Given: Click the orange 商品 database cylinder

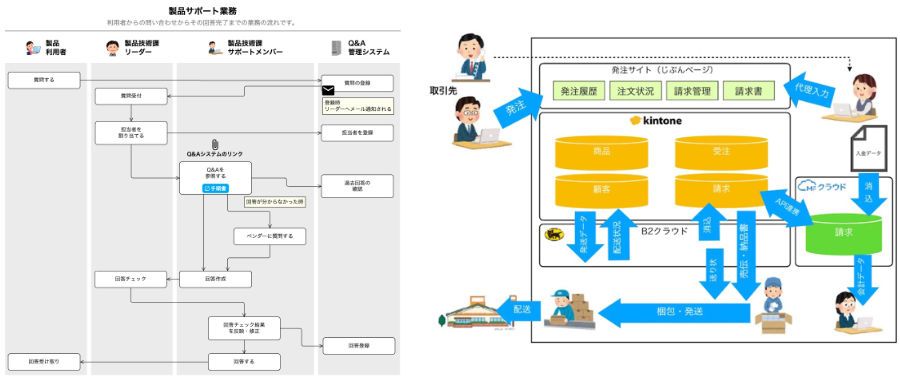Looking at the screenshot, I should point(601,153).
